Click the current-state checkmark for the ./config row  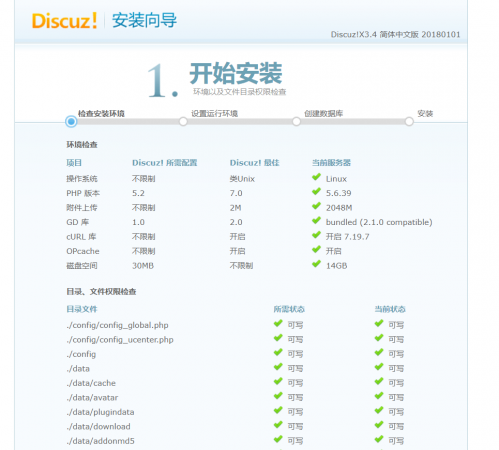click(379, 352)
